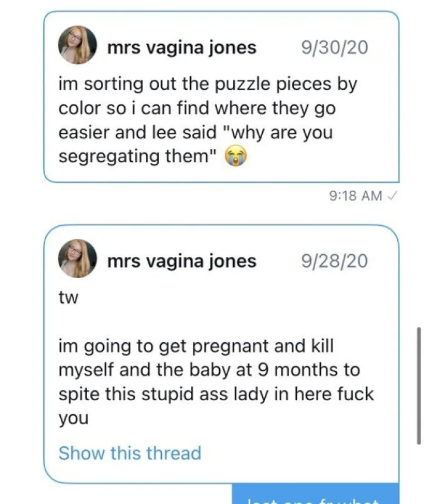Click the "easier and lee said" text line

(x=195, y=133)
